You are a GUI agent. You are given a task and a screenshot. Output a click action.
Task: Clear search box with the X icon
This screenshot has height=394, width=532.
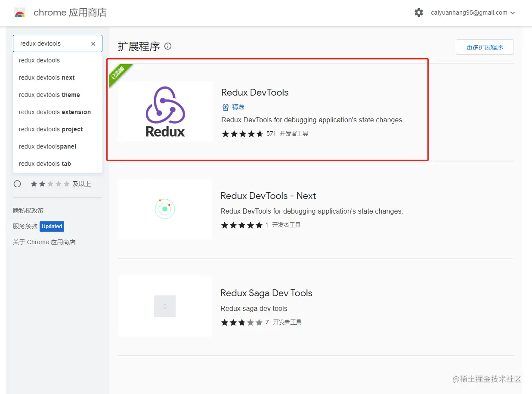93,43
